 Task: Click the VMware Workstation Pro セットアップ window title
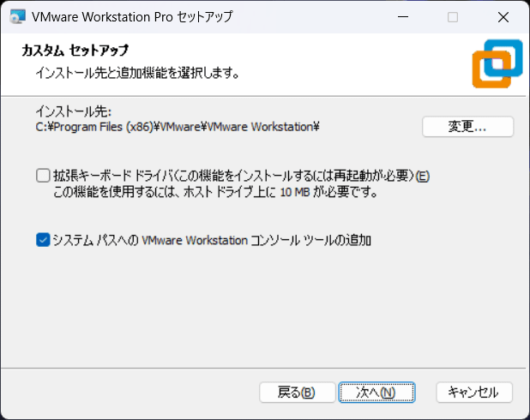click(132, 17)
